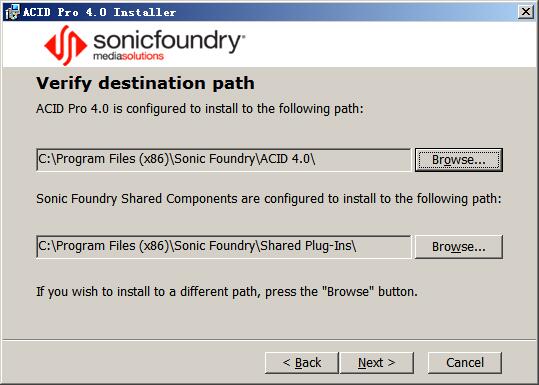Screen dimensions: 539x385
Task: Close the ACID Pro 4.0 Installer window
Action: [526, 12]
